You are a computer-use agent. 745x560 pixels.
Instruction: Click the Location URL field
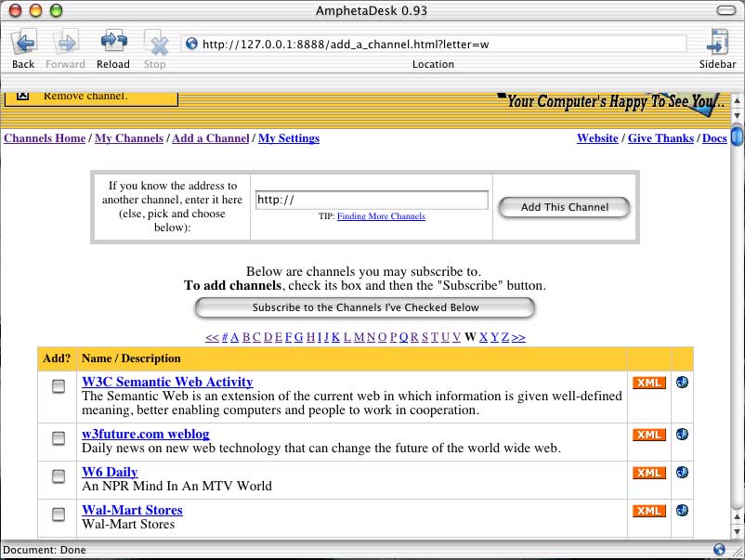tap(433, 45)
